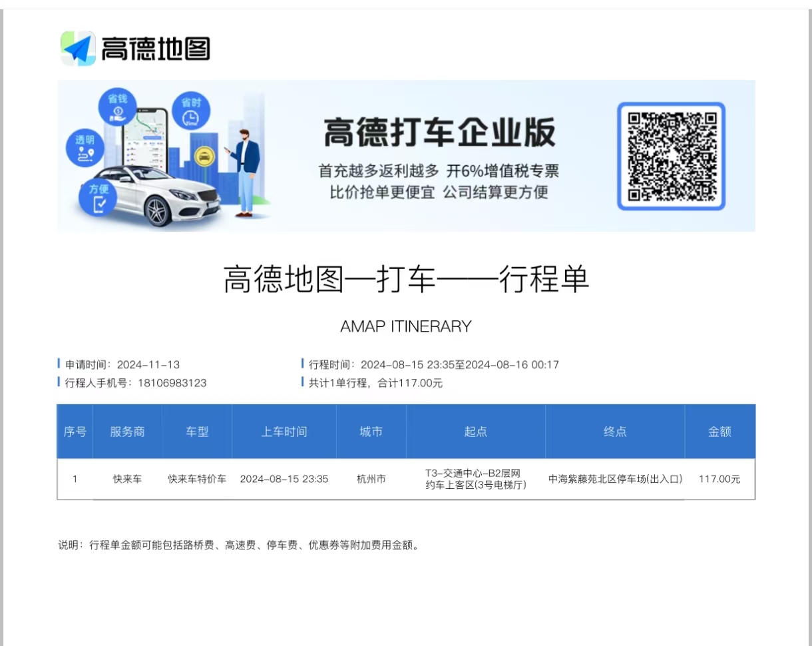The height and width of the screenshot is (646, 812).
Task: Click the 省时 clock bubble icon
Action: click(190, 111)
